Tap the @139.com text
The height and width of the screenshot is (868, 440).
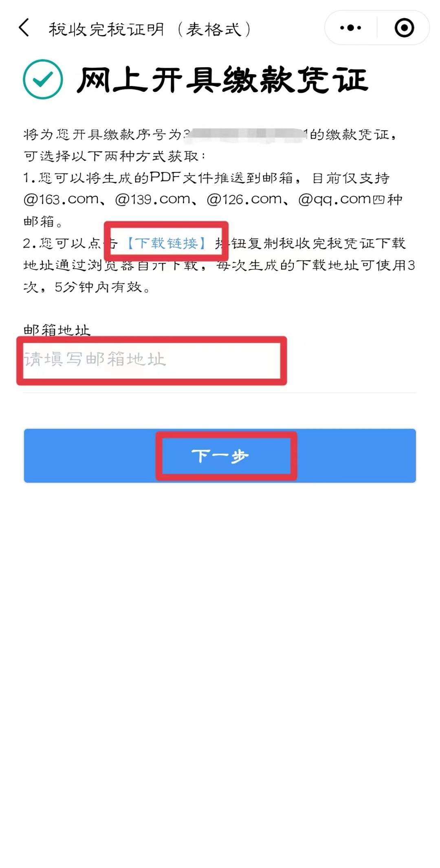point(153,199)
